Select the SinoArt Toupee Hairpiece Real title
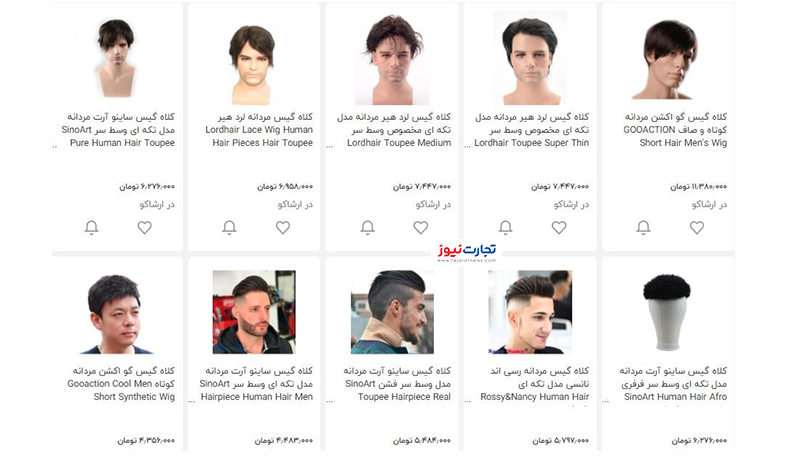 click(397, 384)
